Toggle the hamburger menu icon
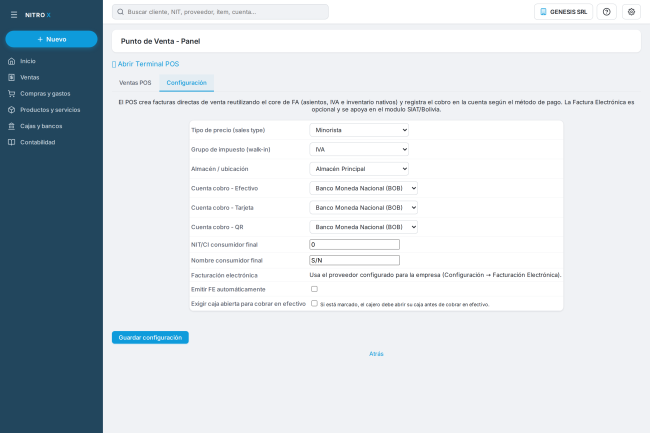Image resolution: width=650 pixels, height=433 pixels. click(x=14, y=15)
